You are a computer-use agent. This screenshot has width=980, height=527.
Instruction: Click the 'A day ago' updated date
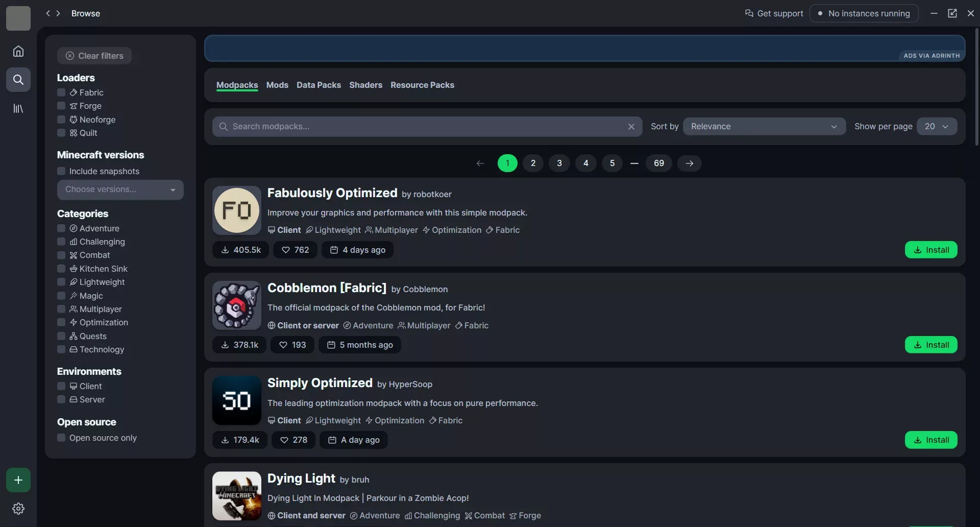354,440
